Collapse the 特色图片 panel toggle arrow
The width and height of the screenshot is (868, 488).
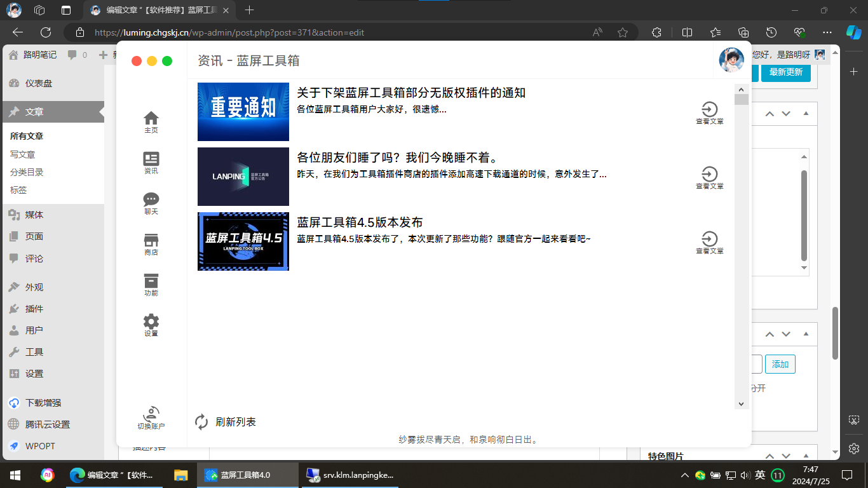[x=806, y=457]
